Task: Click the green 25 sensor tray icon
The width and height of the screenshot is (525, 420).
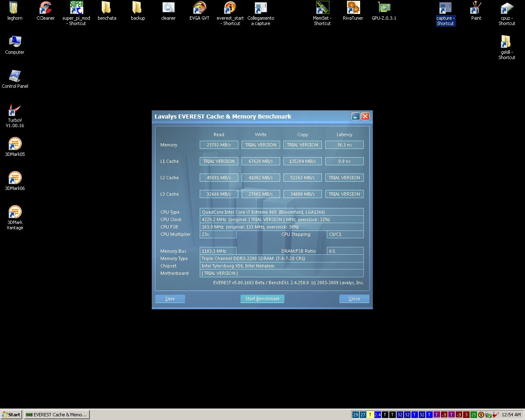Action: [x=474, y=415]
